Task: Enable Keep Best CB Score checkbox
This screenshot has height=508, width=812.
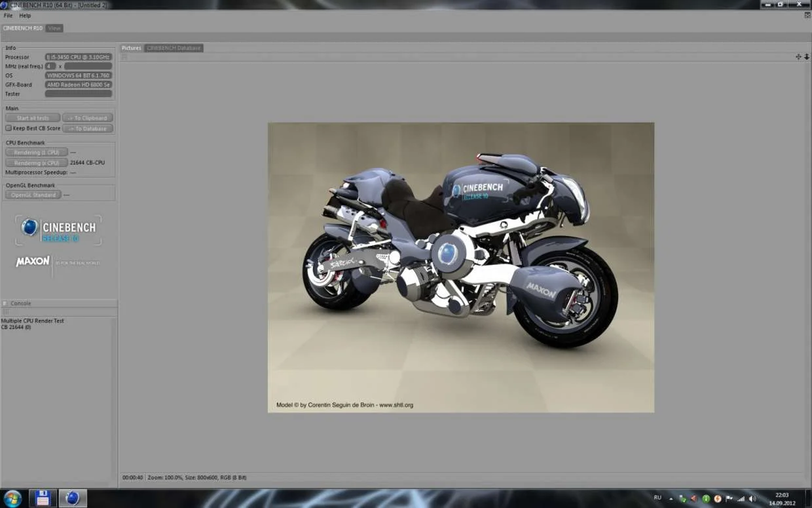Action: click(x=9, y=128)
